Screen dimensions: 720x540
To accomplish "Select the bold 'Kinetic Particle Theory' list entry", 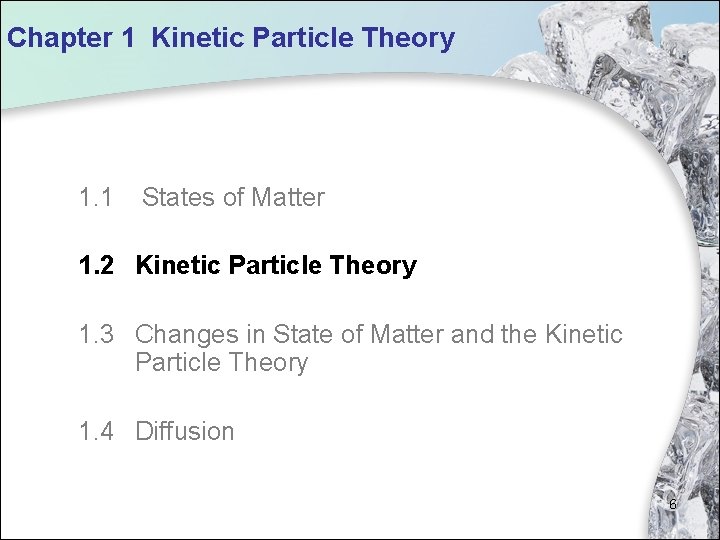I will 276,266.
